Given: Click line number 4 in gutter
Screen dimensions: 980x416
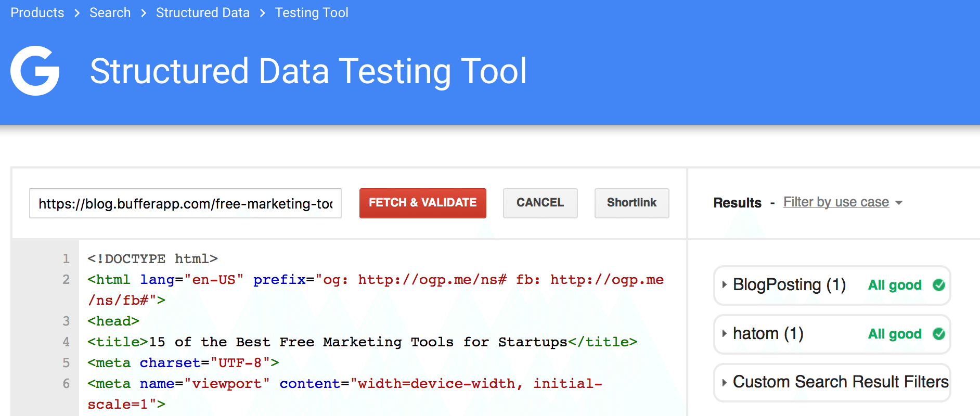Looking at the screenshot, I should click(x=66, y=342).
